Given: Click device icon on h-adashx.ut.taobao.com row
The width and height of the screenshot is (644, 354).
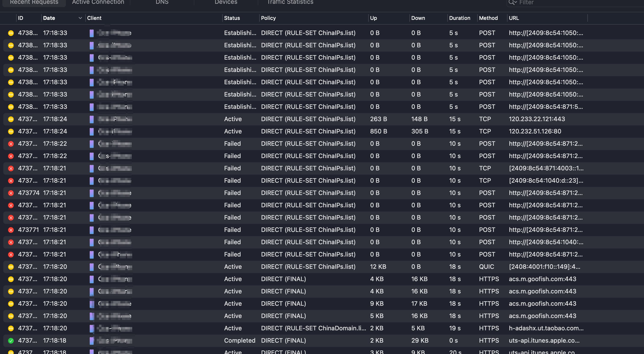Looking at the screenshot, I should click(x=92, y=328).
